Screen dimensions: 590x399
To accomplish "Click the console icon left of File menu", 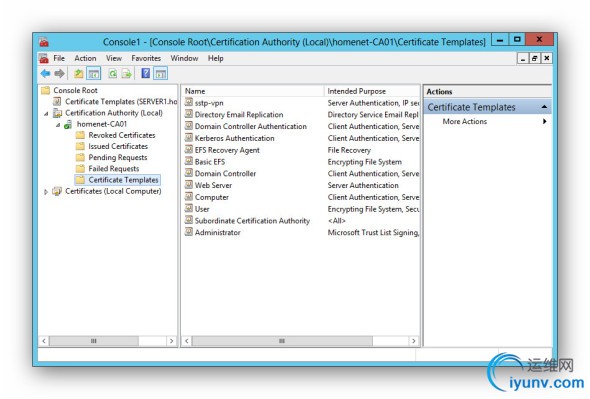I will tap(44, 58).
